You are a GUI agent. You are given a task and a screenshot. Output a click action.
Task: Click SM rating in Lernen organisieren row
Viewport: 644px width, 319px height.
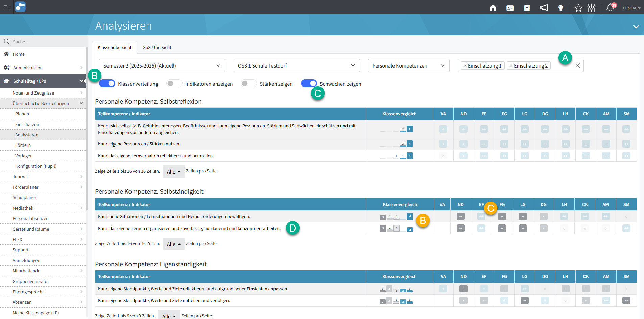[x=626, y=229]
